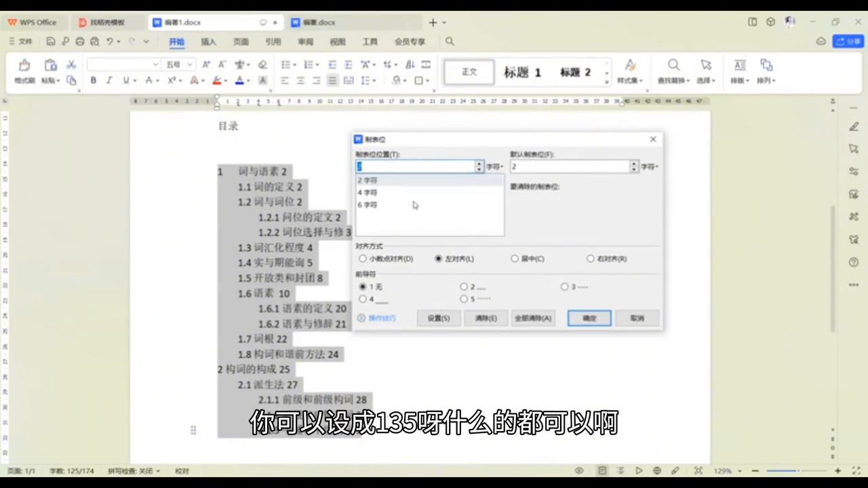Expand the font color dropdown arrow
This screenshot has height=488, width=868.
pos(248,80)
